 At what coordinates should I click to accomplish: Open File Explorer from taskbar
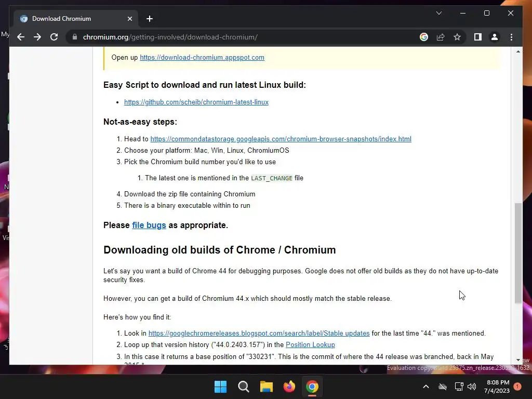[267, 387]
